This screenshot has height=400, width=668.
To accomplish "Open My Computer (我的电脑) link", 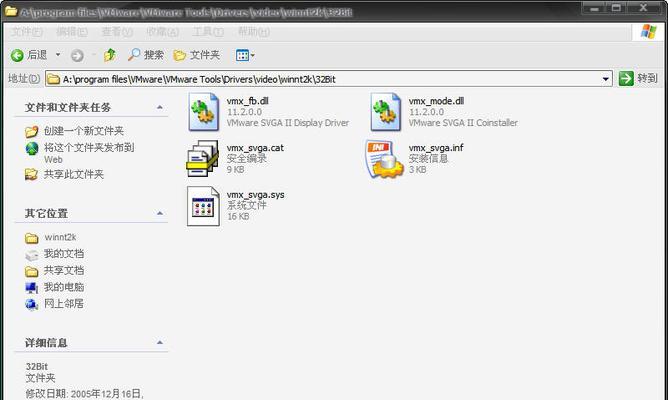I will (x=64, y=287).
